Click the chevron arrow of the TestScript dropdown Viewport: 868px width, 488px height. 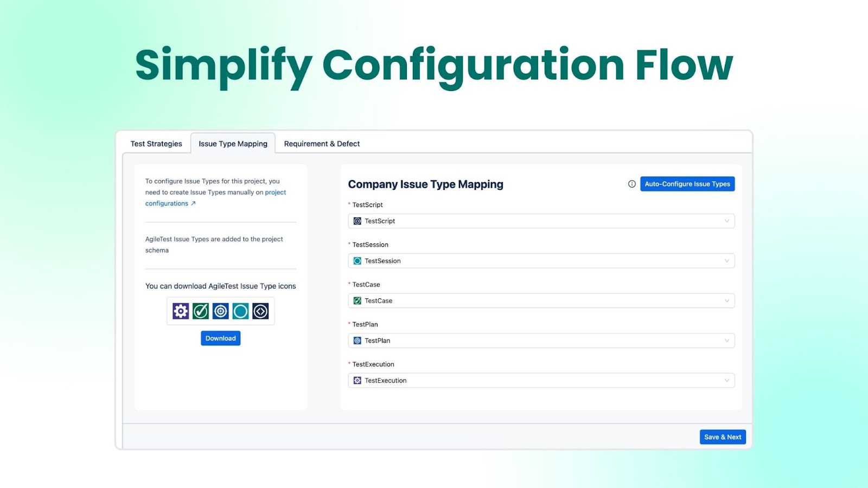coord(727,221)
